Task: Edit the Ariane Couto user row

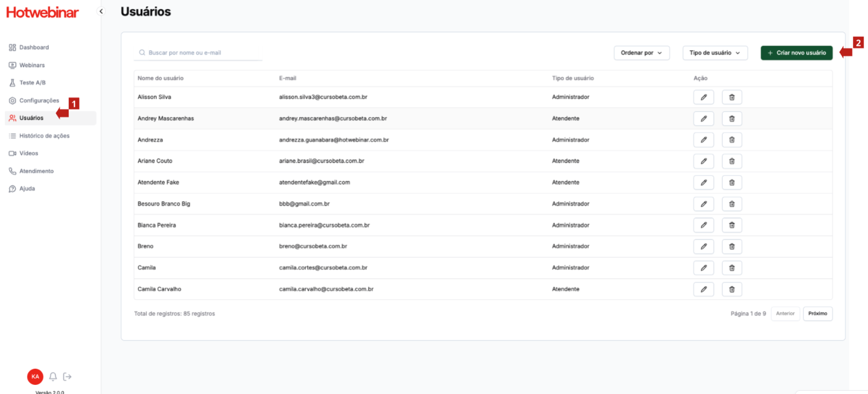Action: point(703,161)
